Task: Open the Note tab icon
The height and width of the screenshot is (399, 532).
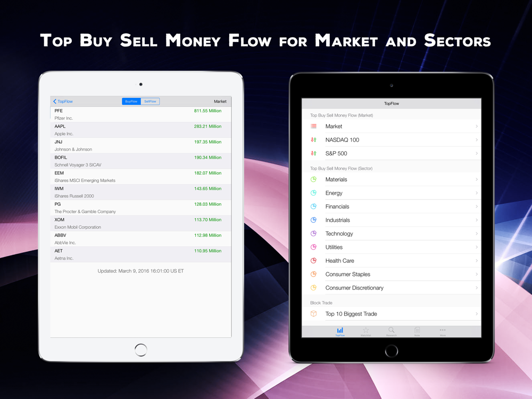Action: [x=417, y=331]
